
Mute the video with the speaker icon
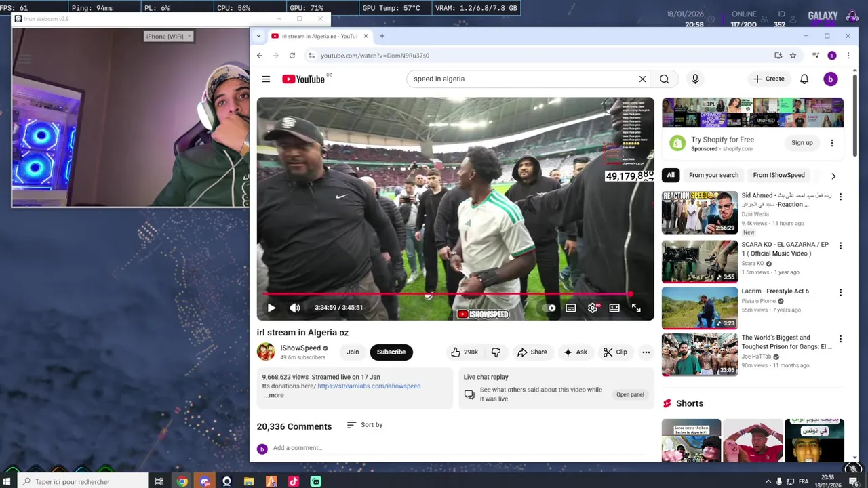tap(295, 308)
